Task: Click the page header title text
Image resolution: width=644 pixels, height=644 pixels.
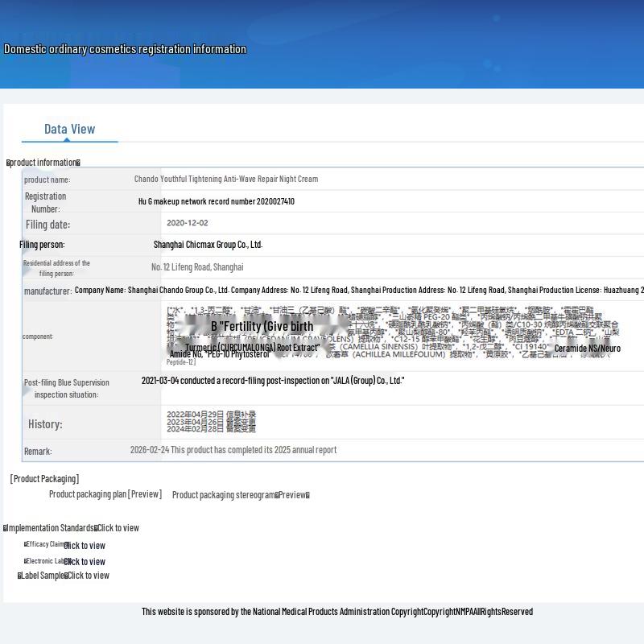Action: (125, 49)
